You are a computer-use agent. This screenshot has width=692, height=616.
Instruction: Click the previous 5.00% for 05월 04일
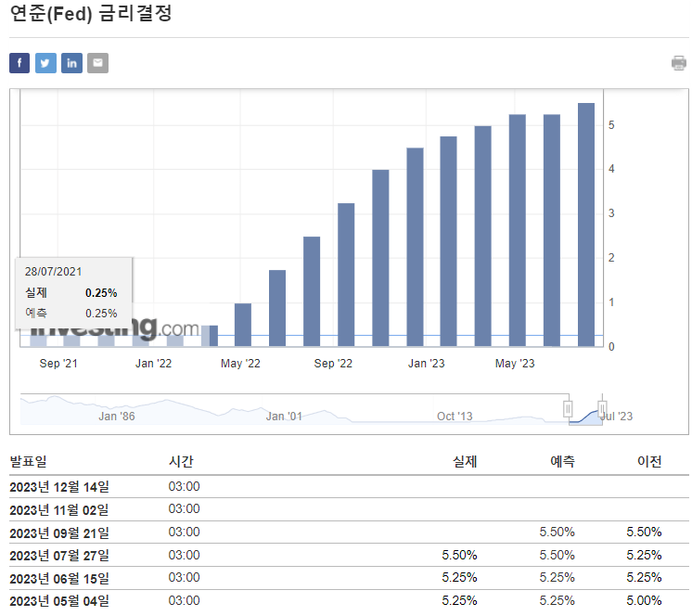(644, 600)
